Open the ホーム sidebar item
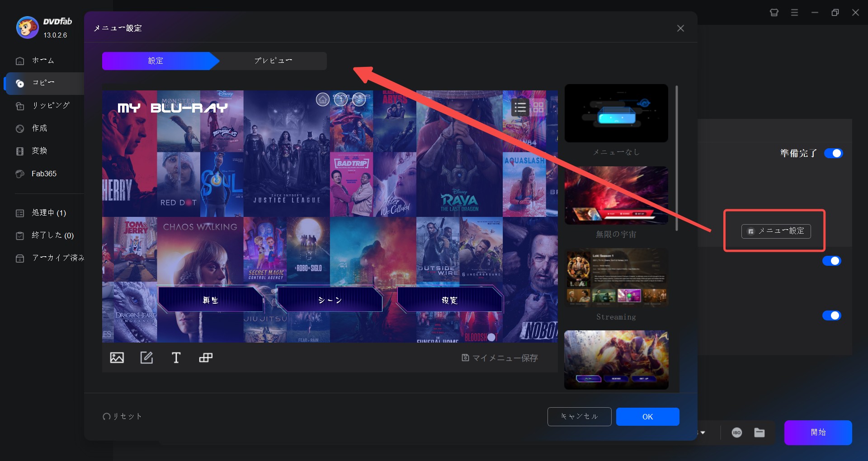Image resolution: width=868 pixels, height=461 pixels. pos(43,61)
